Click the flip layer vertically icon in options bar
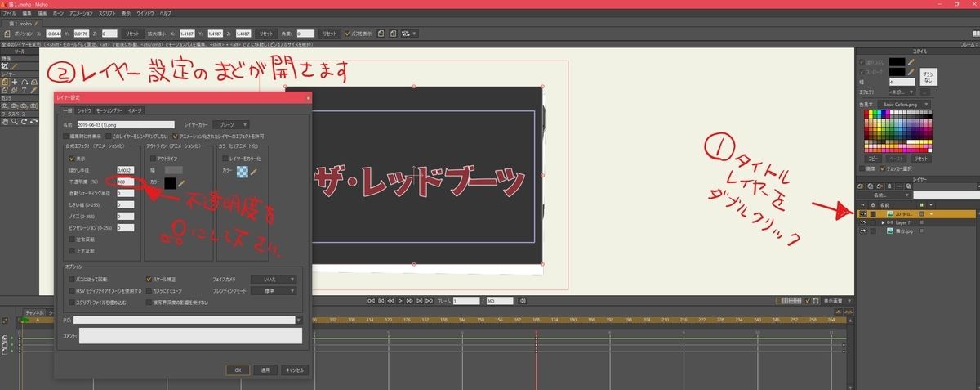 click(393, 33)
